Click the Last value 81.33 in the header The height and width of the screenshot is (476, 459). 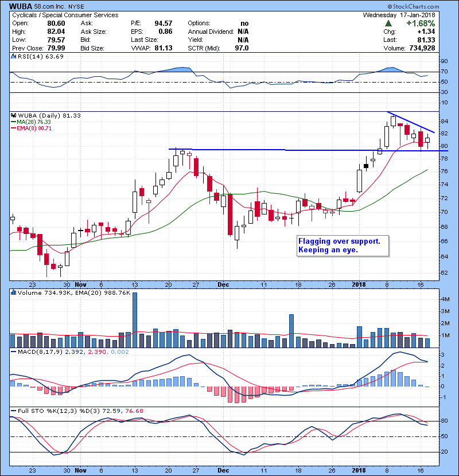point(426,40)
